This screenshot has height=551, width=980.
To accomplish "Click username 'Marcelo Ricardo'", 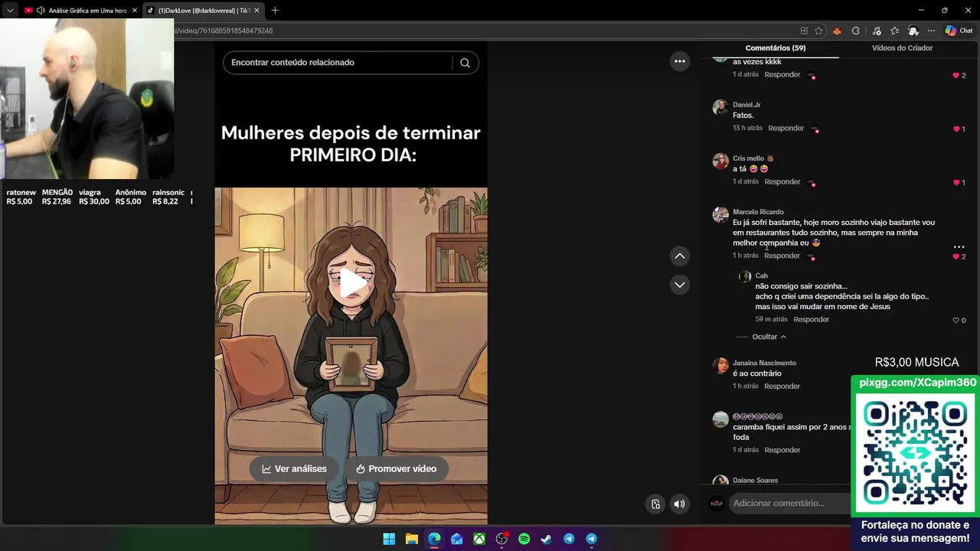I will point(758,212).
